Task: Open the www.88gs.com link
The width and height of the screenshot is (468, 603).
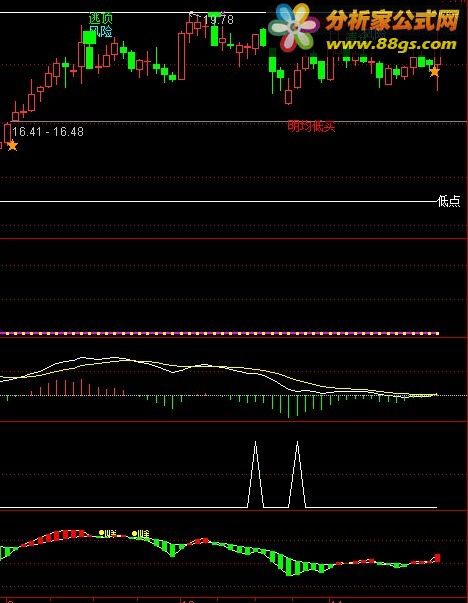Action: point(391,44)
